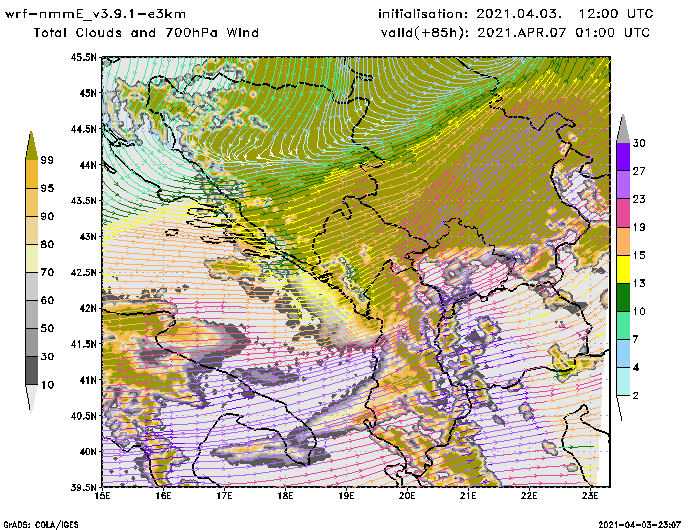The image size is (700, 530).
Task: Click the 18E longitude label
Action: 285,496
